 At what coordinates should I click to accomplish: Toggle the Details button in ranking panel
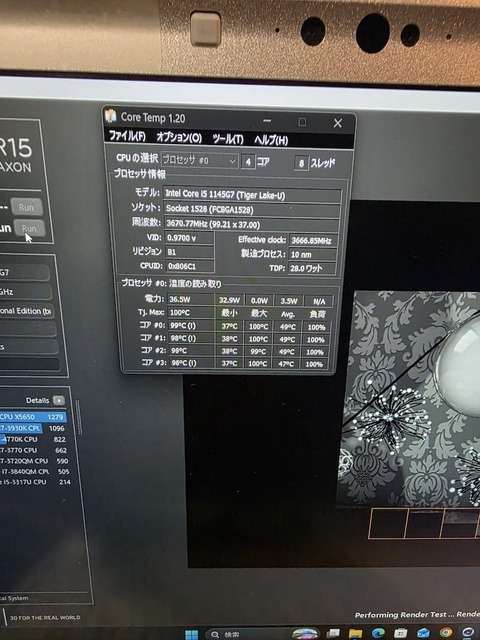coord(59,400)
